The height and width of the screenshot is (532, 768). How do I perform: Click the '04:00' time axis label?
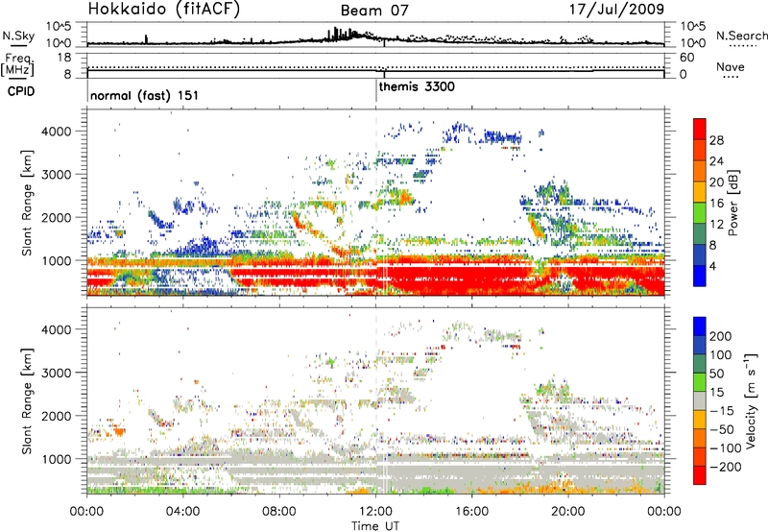[183, 512]
